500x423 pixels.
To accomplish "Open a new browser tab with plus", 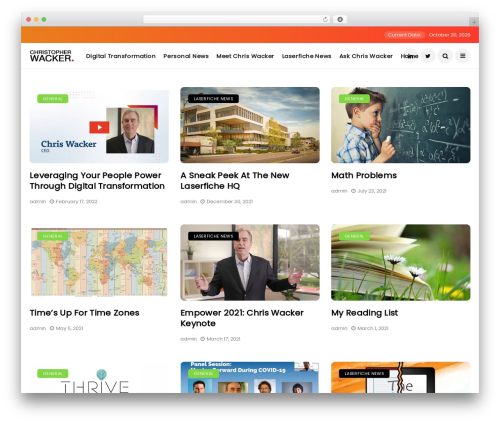I will click(x=474, y=22).
